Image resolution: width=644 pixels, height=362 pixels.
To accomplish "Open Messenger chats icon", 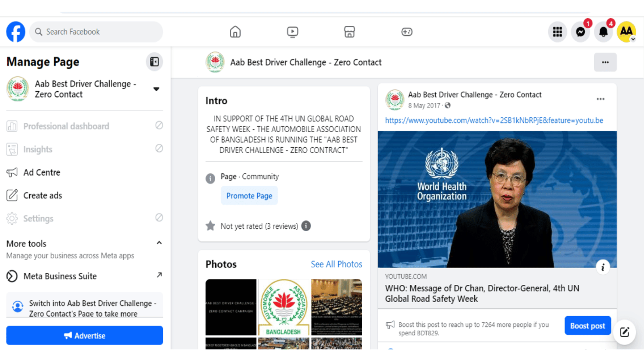I will 580,32.
